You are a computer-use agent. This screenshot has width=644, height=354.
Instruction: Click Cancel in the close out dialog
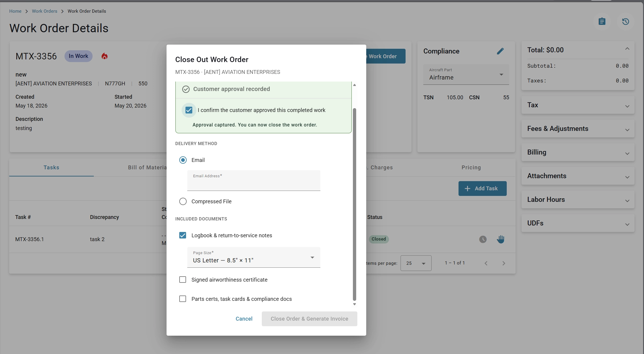[x=244, y=319]
